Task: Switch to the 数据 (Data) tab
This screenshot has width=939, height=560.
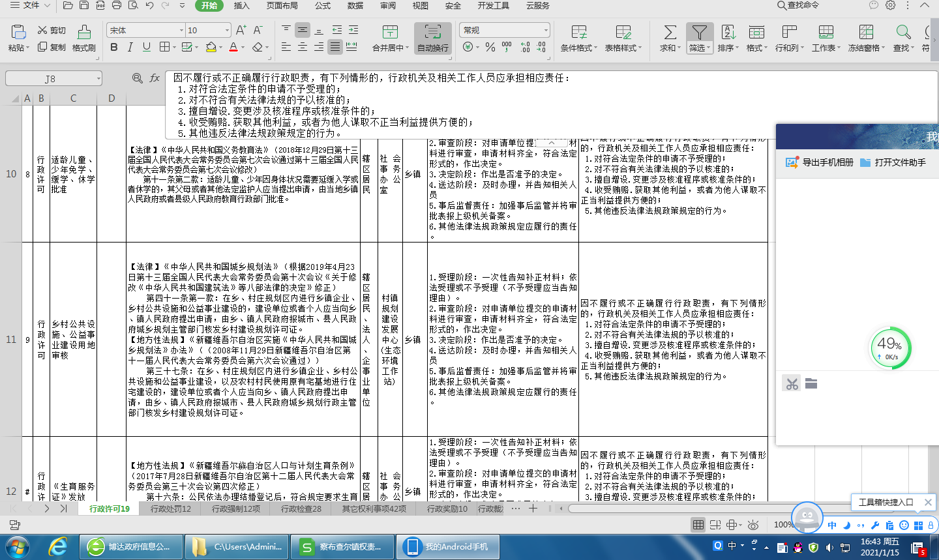Action: pyautogui.click(x=355, y=5)
